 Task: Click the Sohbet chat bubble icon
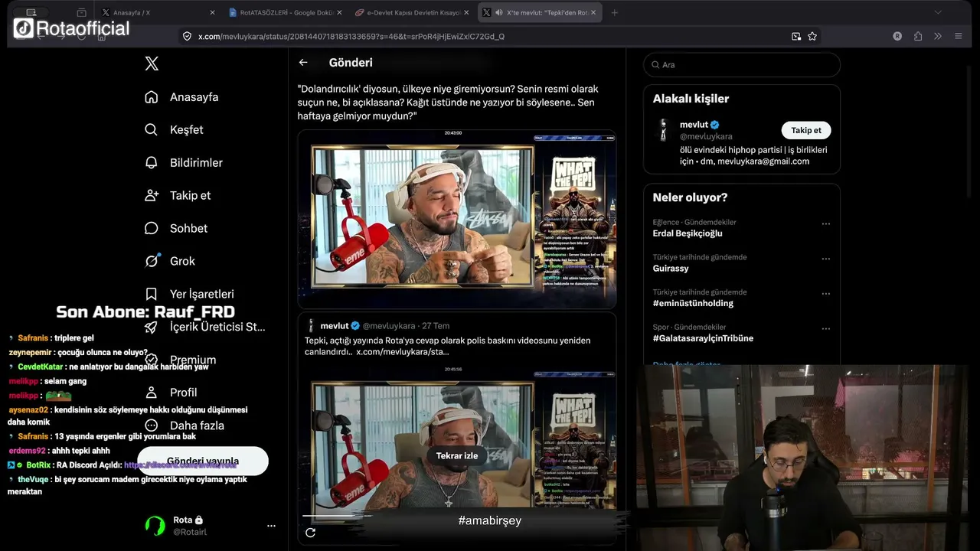point(152,229)
